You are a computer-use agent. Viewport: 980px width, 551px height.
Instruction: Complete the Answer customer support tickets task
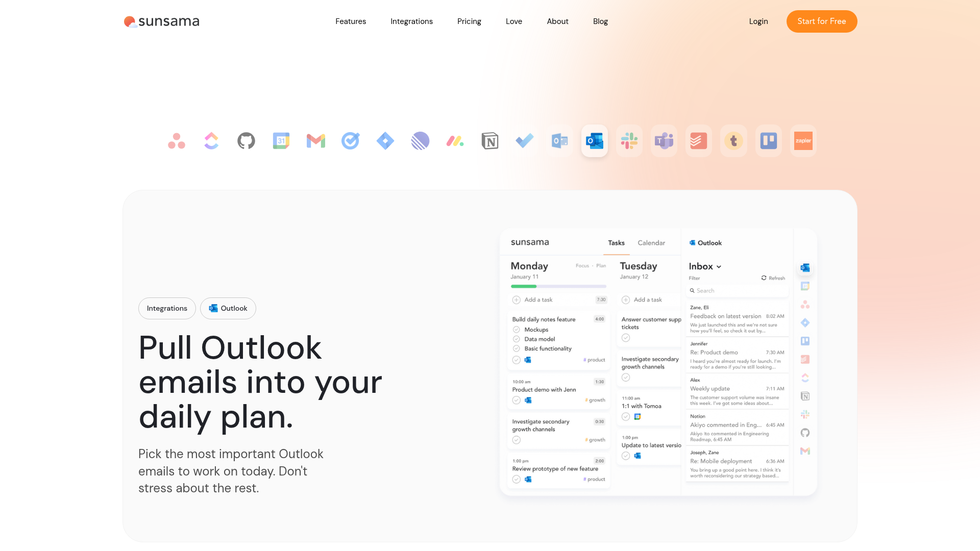pos(626,338)
